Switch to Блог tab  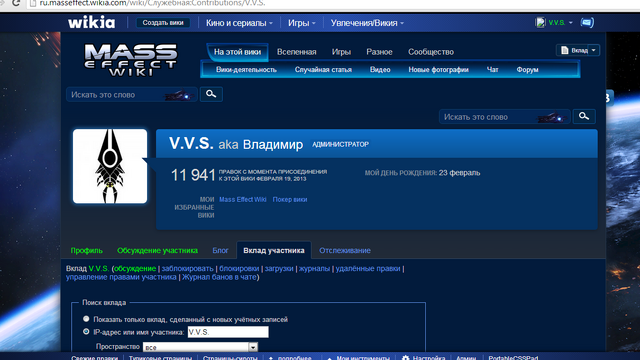click(220, 250)
